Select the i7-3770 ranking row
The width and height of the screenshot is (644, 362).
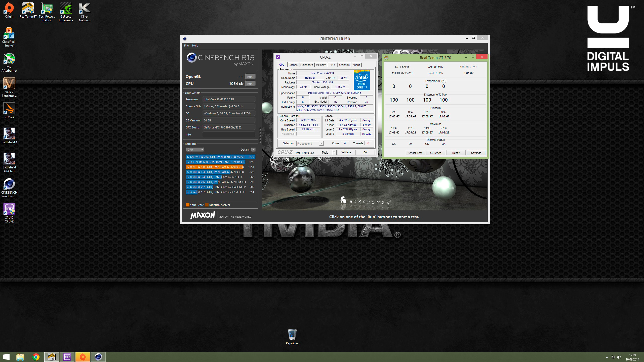[220, 177]
